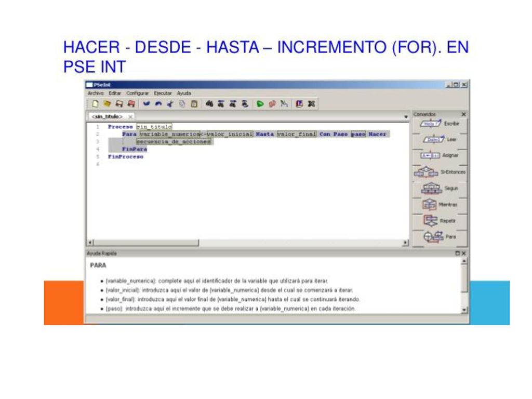Click the Save icon in toolbar
This screenshot has height=399, width=532.
119,104
